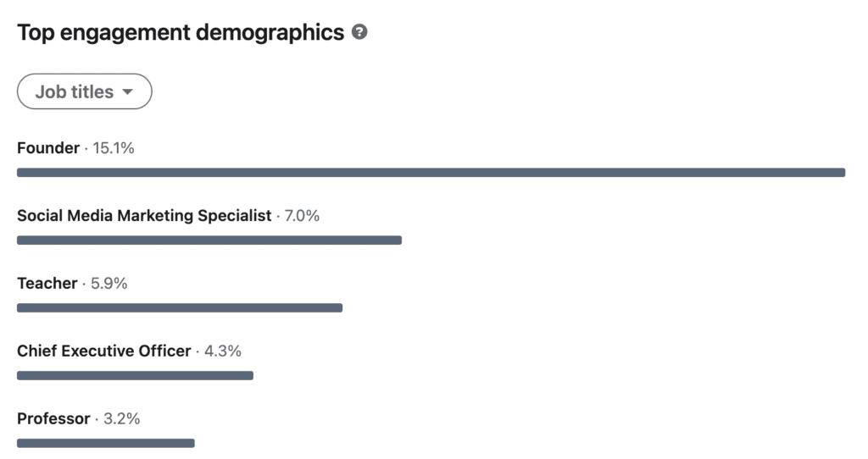Image resolution: width=868 pixels, height=459 pixels.
Task: Click the Social Media Marketing Specialist bar
Action: pos(209,240)
